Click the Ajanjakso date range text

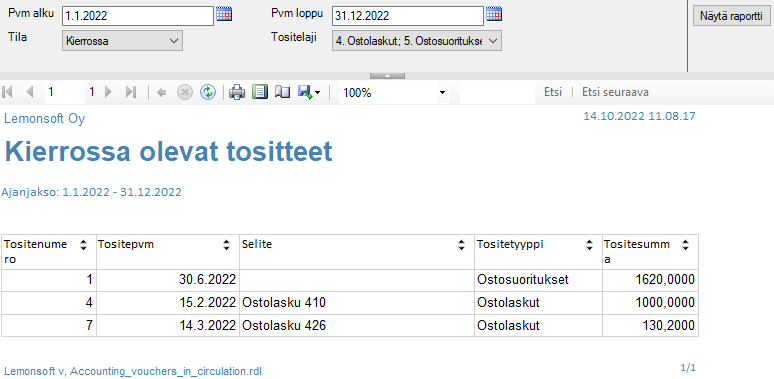click(92, 192)
